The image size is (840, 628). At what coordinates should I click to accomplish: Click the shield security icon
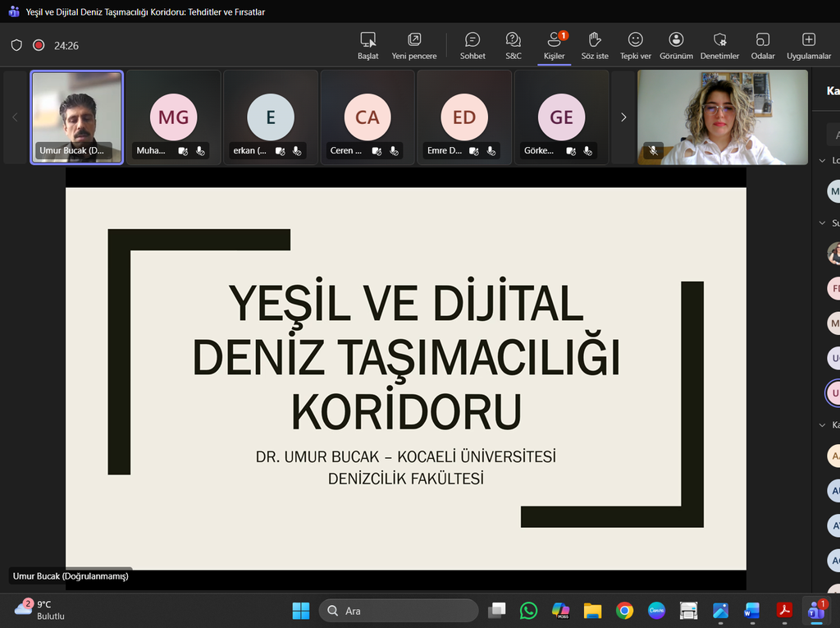click(x=16, y=46)
